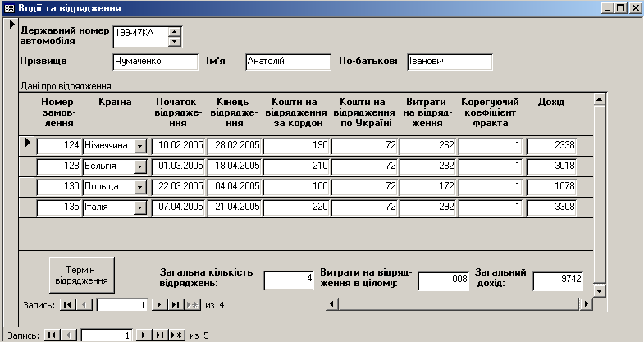Viewport: 644px width, 342px height.
Task: Add new record in main form navigation
Action: (x=176, y=335)
